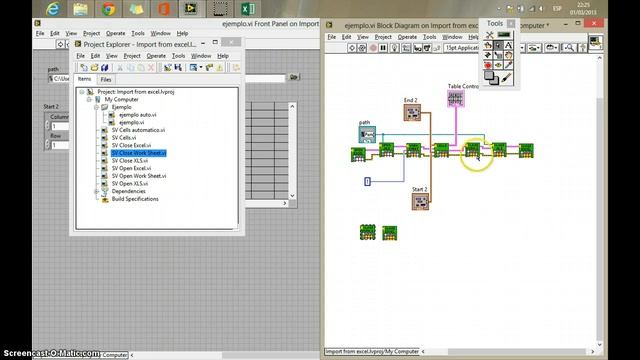Image resolution: width=640 pixels, height=360 pixels.
Task: Click the background color box in Tools palette
Action: pos(495,82)
